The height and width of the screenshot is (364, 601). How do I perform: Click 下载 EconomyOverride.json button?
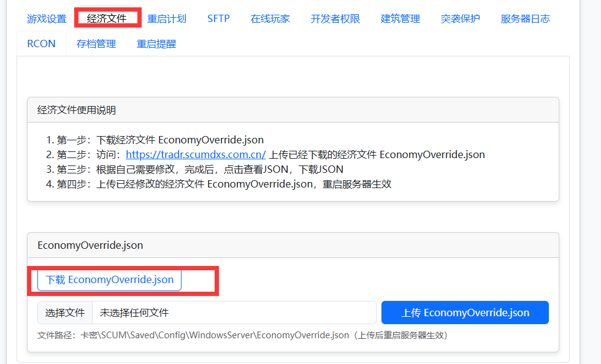pos(109,280)
